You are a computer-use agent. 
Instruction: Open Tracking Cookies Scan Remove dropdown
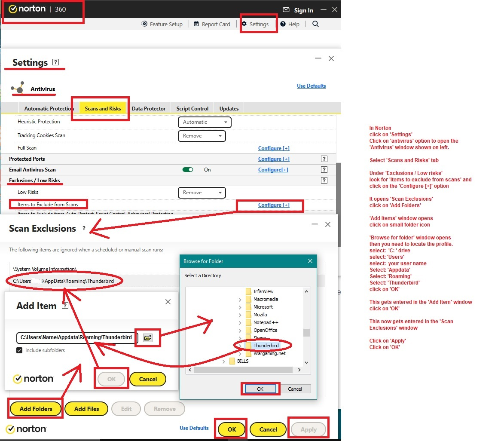(x=202, y=136)
